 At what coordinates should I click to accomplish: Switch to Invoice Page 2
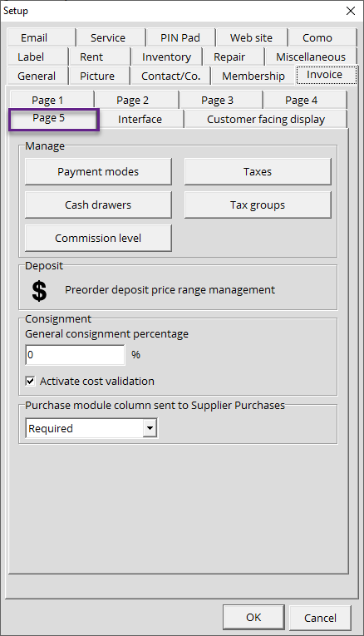coord(136,101)
